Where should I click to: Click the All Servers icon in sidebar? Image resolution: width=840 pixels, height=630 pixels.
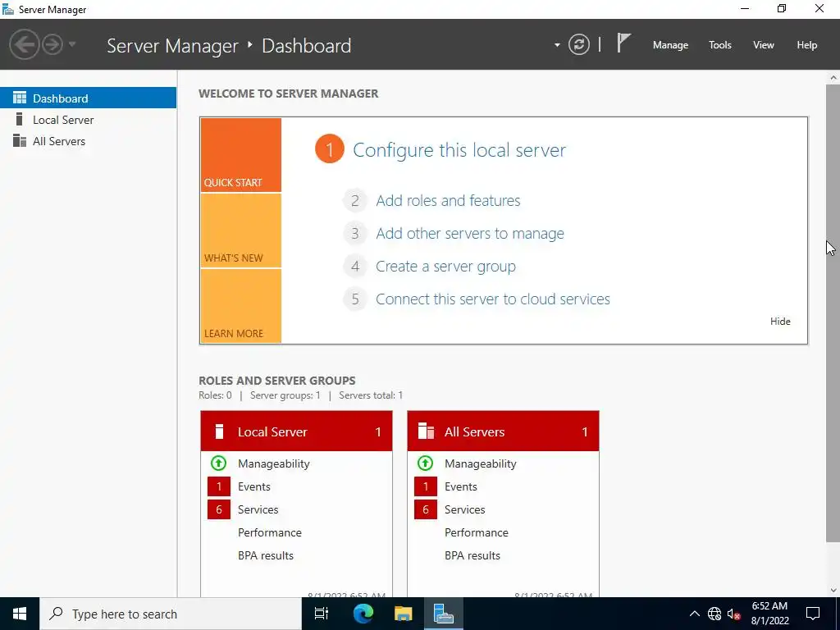pos(20,140)
